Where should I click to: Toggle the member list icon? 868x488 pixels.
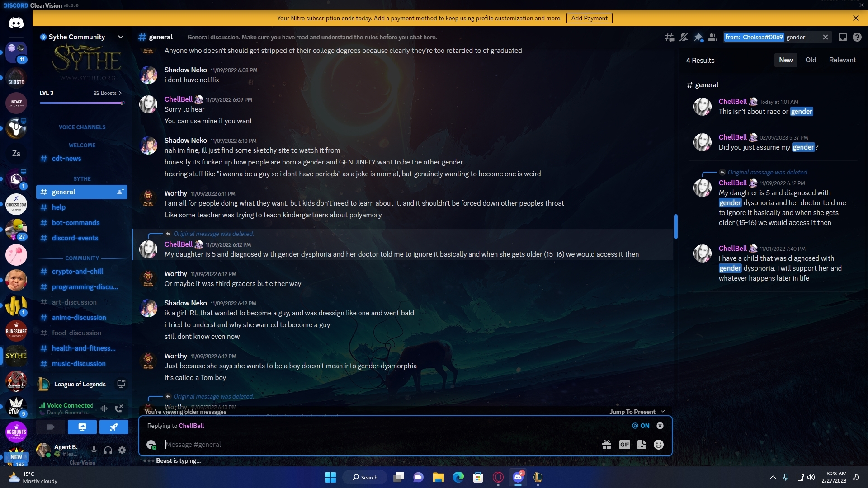pos(712,37)
